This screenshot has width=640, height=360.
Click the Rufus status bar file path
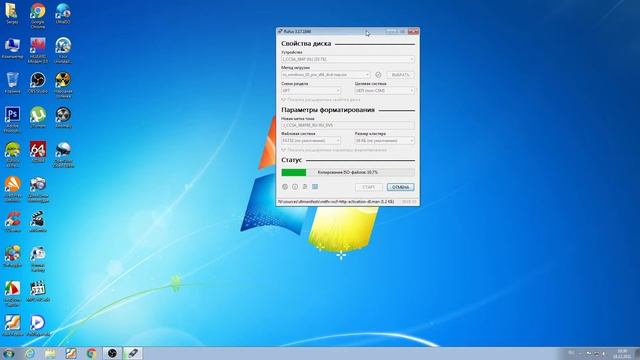click(x=336, y=202)
